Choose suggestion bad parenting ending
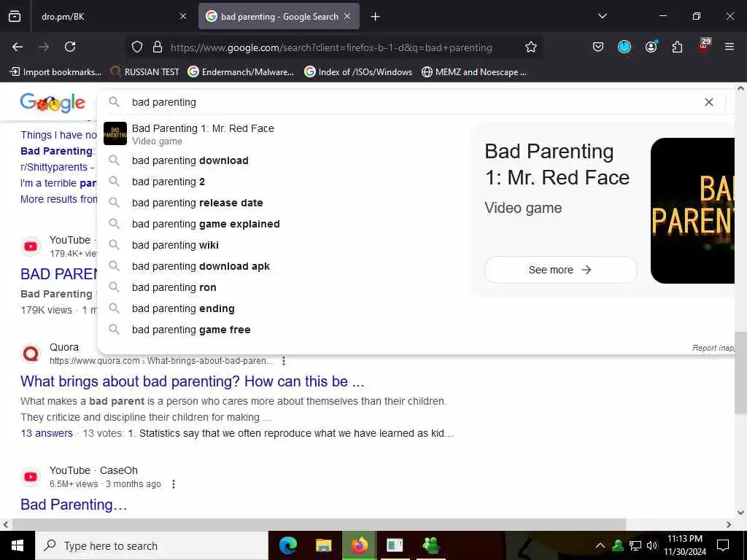Screen dimensions: 747x560 point(183,308)
